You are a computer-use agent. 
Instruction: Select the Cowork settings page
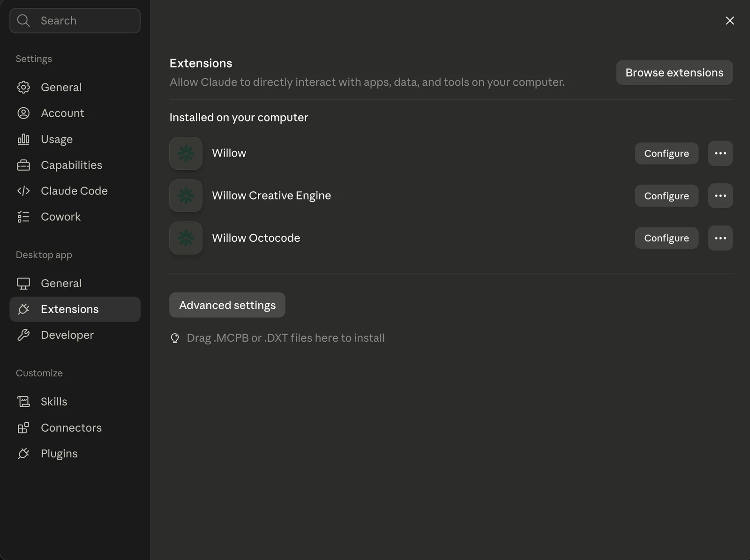(75, 217)
